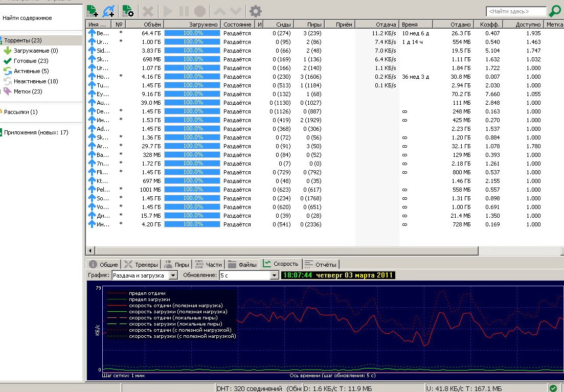Click the Add Torrent from URL icon

point(108,11)
